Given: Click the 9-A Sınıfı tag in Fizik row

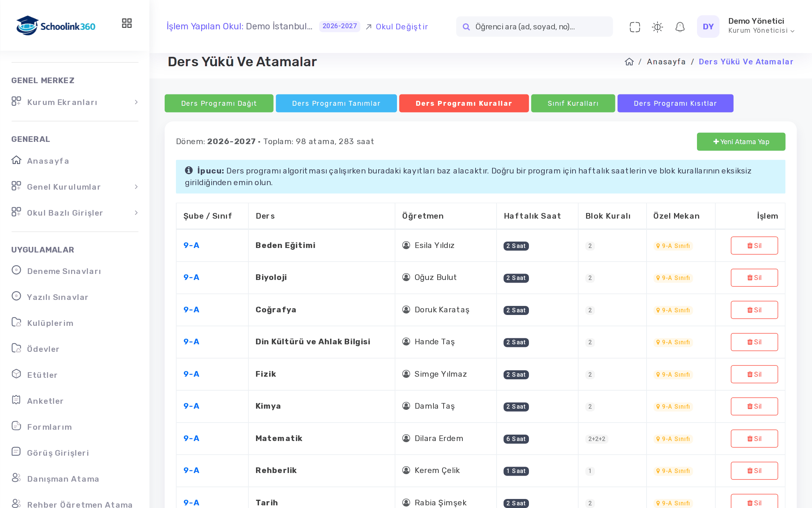Looking at the screenshot, I should pos(673,374).
